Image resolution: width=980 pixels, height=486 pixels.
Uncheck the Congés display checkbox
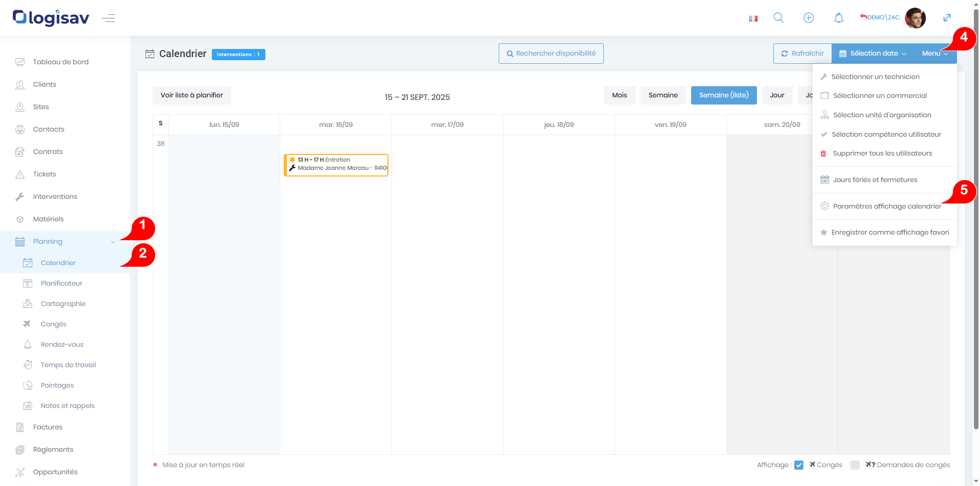coord(799,465)
